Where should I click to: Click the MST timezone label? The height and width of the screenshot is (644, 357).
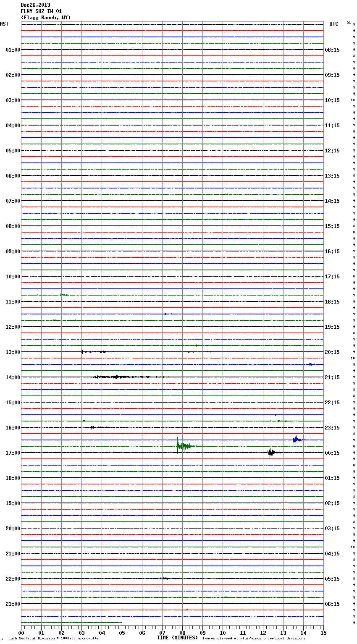[x=4, y=24]
